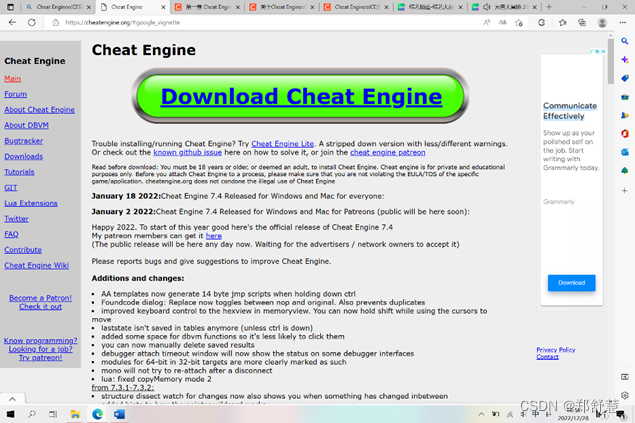Open the user profile avatar
The height and width of the screenshot is (423, 635).
(x=602, y=23)
